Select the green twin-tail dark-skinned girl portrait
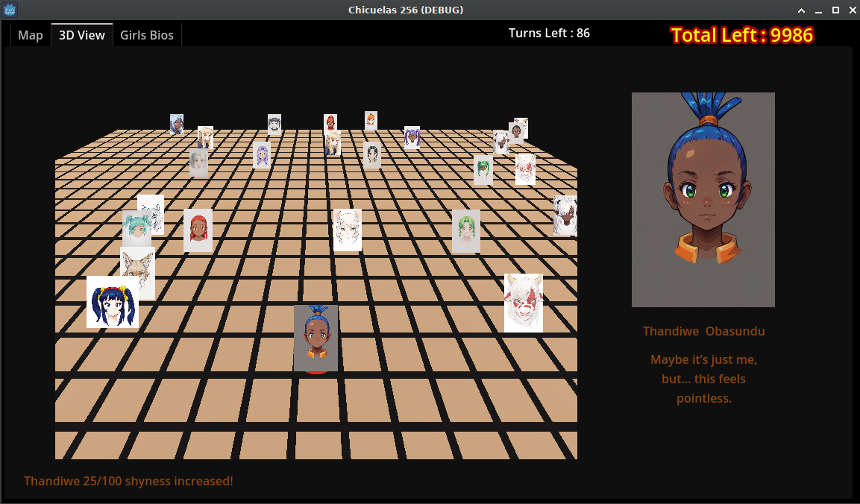This screenshot has height=504, width=860. 483,170
